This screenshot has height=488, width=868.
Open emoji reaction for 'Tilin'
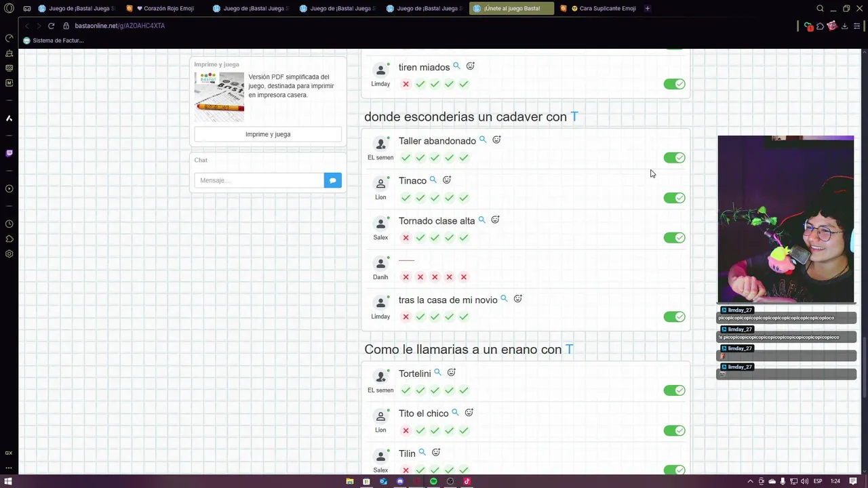[x=436, y=452]
